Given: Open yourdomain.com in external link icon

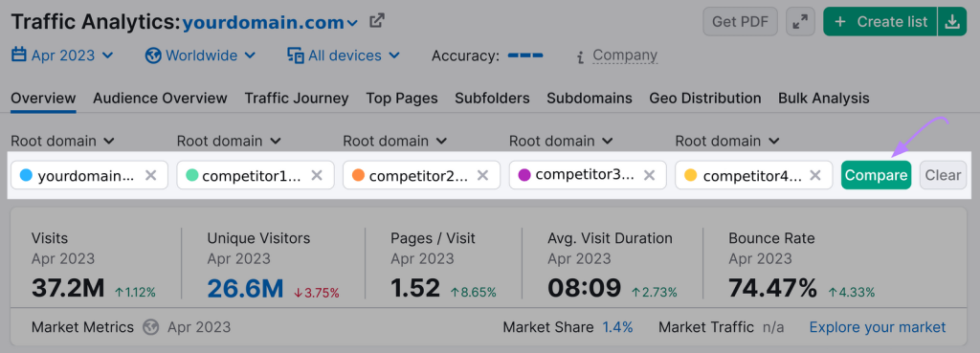Looking at the screenshot, I should [376, 21].
